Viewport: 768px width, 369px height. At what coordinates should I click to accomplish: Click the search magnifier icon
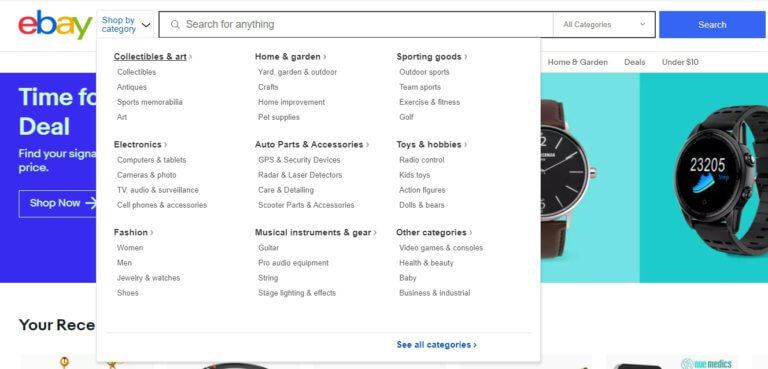tap(175, 25)
